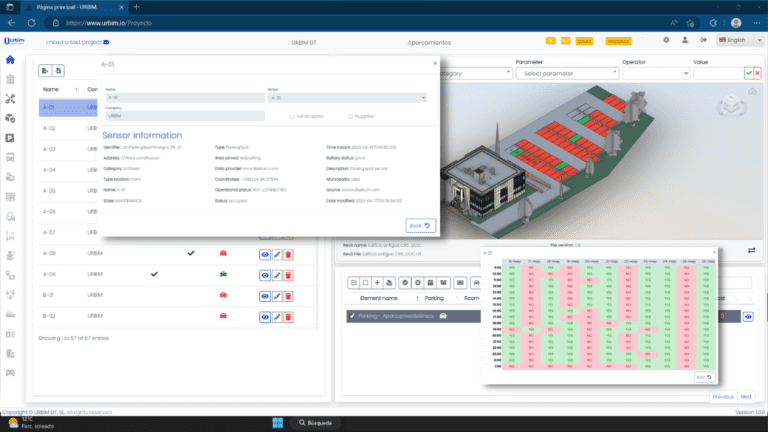This screenshot has height=432, width=768.
Task: Toggle visibility eye for A-08 row
Action: click(x=265, y=255)
